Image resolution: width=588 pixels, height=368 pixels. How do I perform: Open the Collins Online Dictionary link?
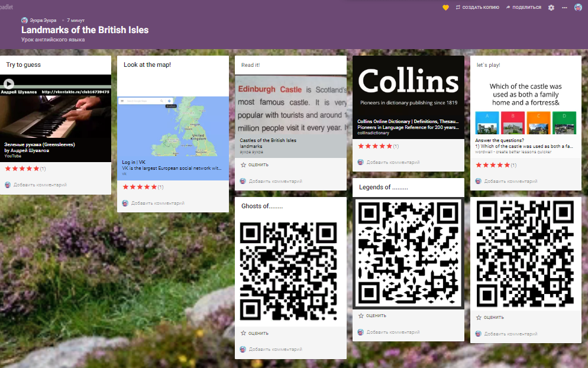[x=408, y=96]
